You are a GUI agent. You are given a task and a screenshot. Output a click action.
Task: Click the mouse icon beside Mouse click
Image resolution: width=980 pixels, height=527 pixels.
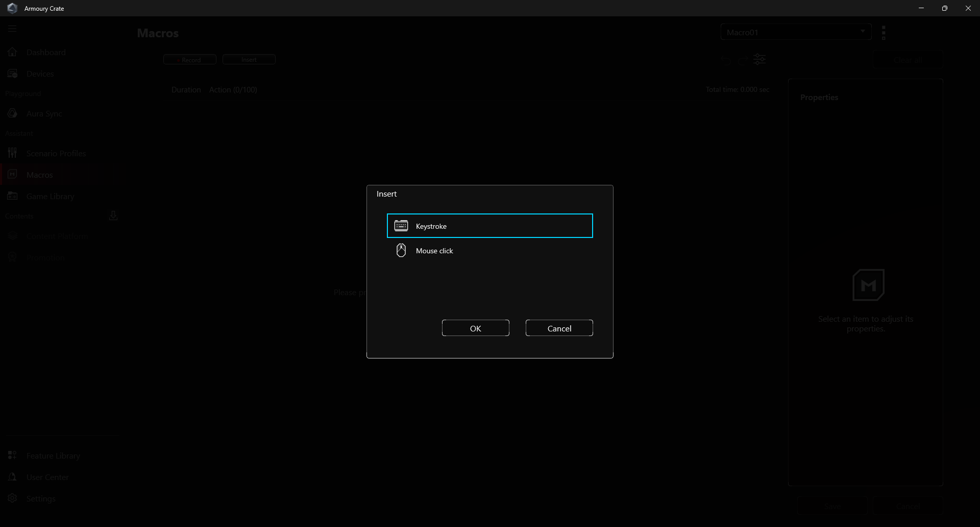click(401, 250)
